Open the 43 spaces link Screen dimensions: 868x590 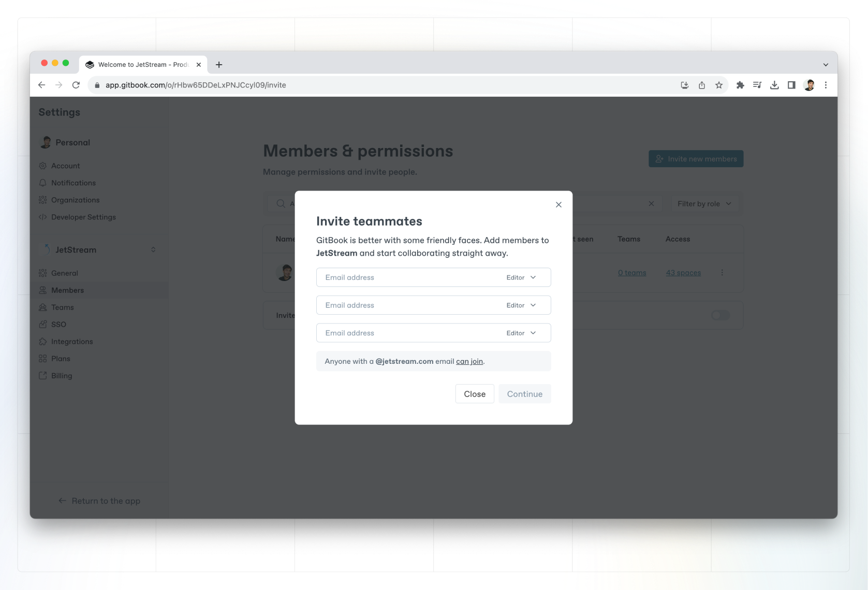(x=683, y=273)
